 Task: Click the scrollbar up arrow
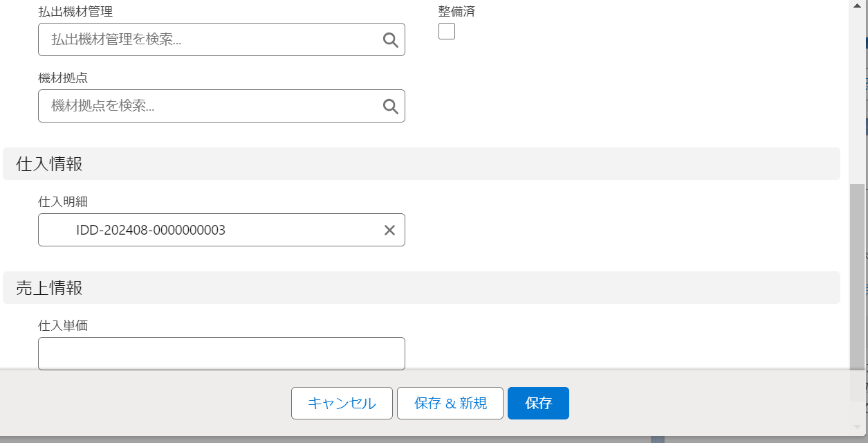(x=857, y=4)
